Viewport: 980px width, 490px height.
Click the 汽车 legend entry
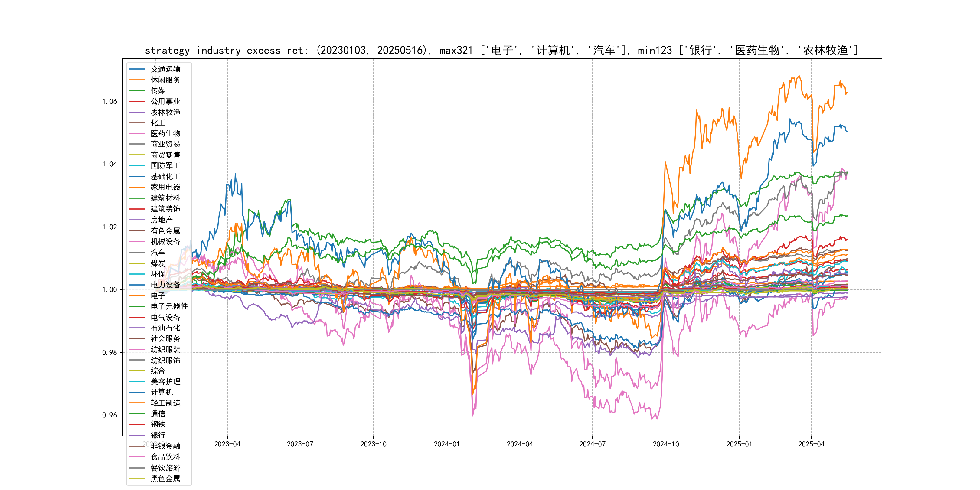point(158,252)
